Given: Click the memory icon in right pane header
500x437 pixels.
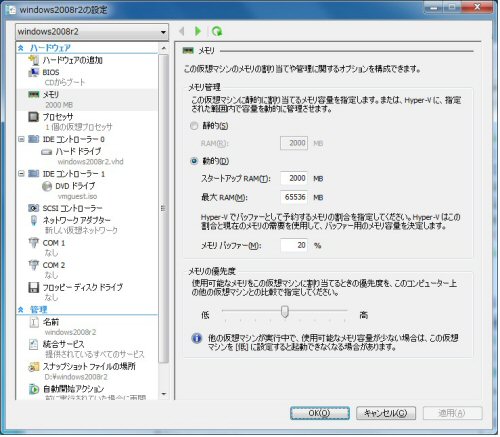Looking at the screenshot, I should (x=188, y=51).
